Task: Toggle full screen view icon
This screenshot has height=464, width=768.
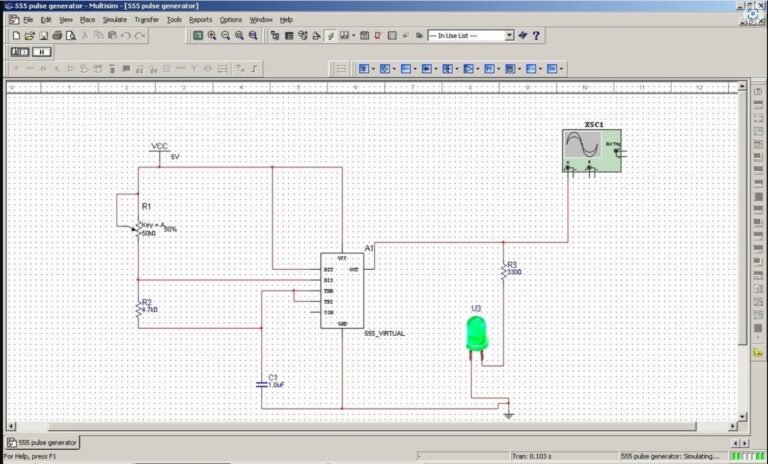Action: (x=198, y=36)
